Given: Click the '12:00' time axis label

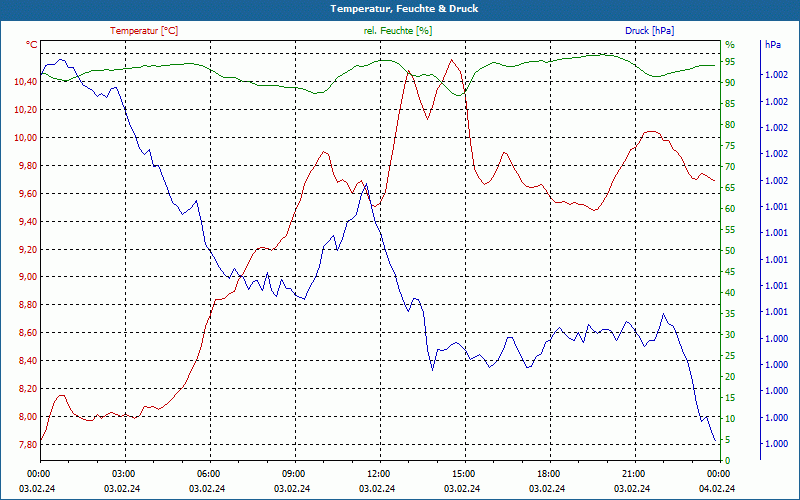Looking at the screenshot, I should click(x=379, y=473).
